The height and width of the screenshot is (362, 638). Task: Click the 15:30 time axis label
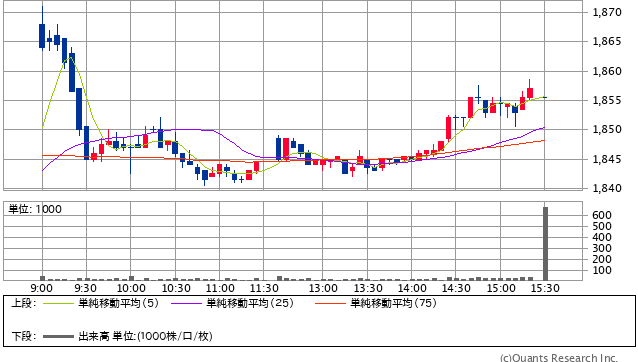[x=545, y=288]
